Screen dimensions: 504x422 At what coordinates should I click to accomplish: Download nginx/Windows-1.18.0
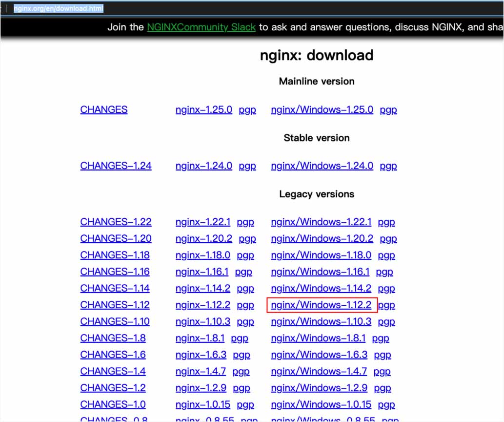321,255
